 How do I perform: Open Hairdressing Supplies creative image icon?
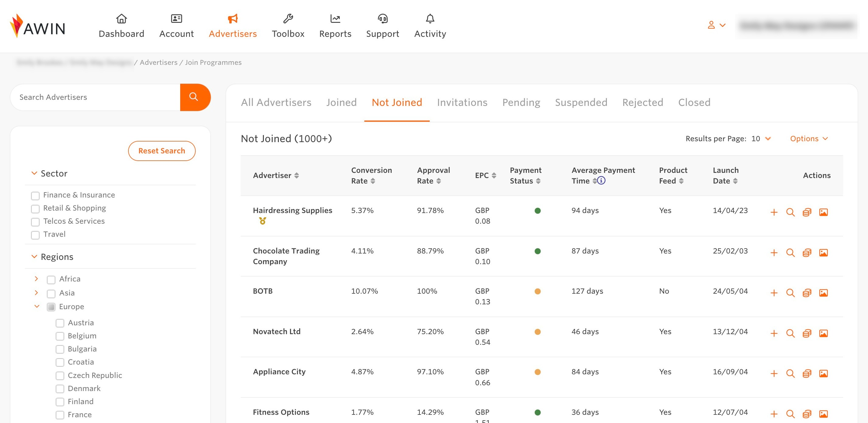(823, 212)
